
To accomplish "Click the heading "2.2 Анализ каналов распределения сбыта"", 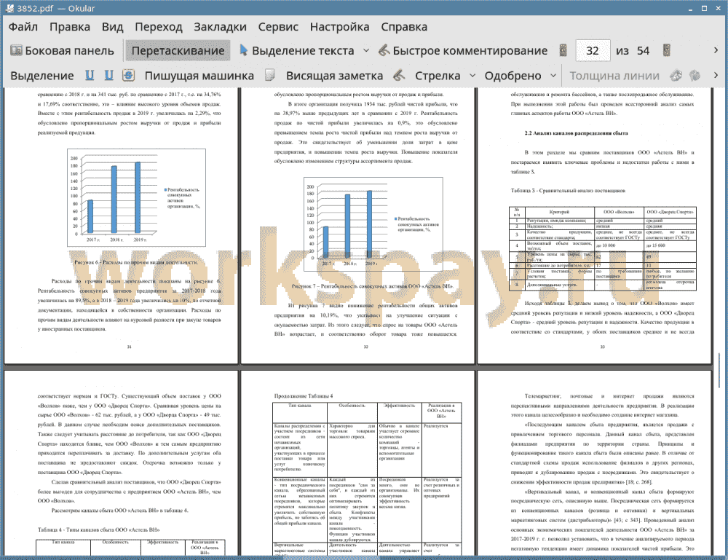I will (x=576, y=133).
